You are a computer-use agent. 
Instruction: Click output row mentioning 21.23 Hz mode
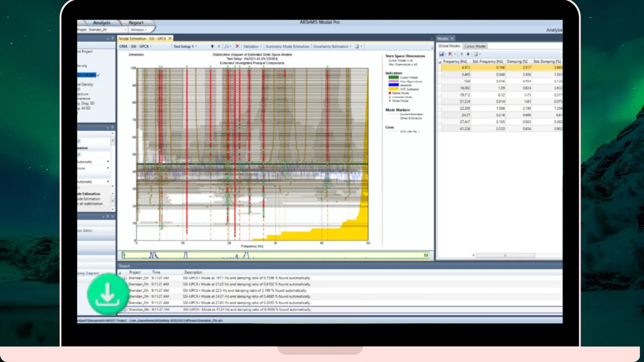coord(339,284)
